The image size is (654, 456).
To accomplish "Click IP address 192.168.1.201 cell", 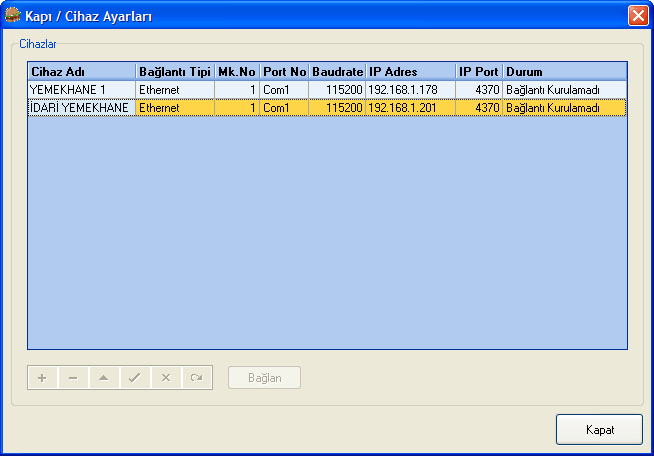I will pyautogui.click(x=409, y=107).
